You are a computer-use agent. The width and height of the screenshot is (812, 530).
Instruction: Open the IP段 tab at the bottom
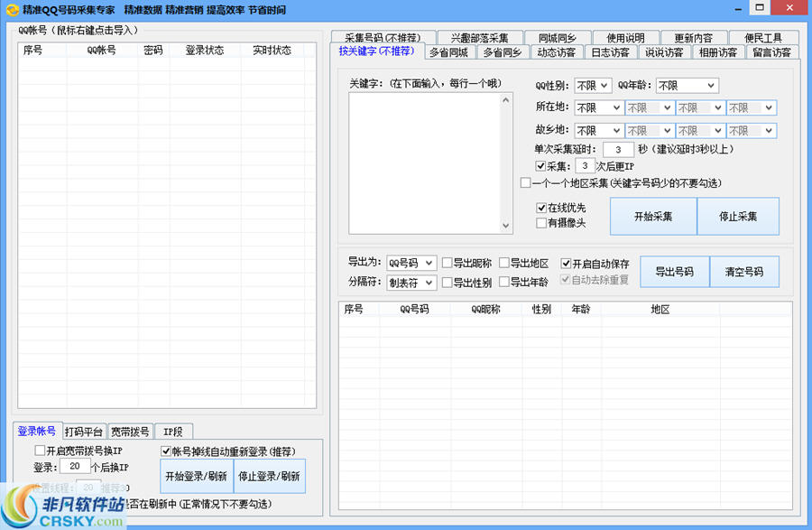coord(173,431)
